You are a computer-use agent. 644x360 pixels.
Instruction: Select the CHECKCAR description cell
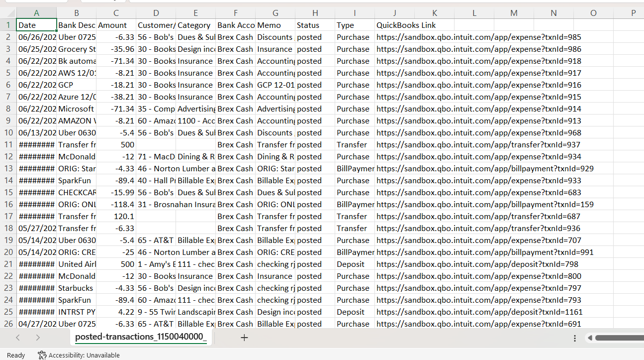(x=76, y=192)
